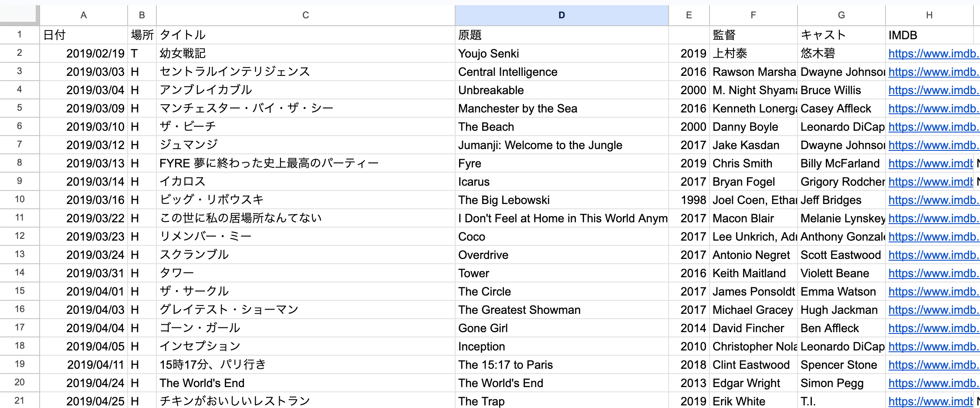Open IMDB link for Youjo Senki row
This screenshot has height=408, width=980.
click(934, 54)
